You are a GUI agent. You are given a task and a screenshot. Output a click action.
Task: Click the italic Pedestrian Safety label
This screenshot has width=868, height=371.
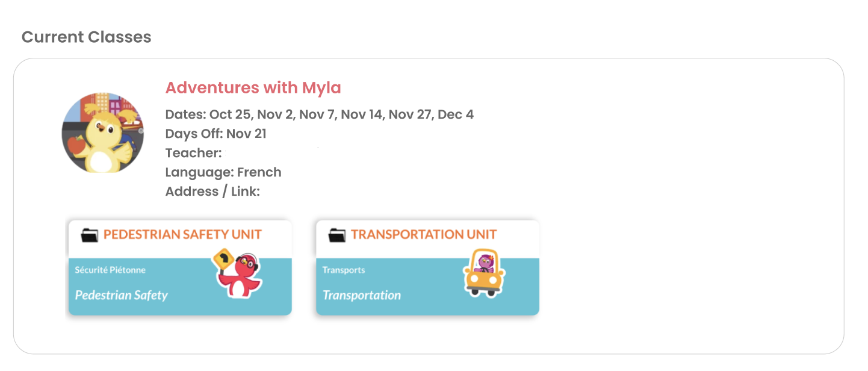121,295
